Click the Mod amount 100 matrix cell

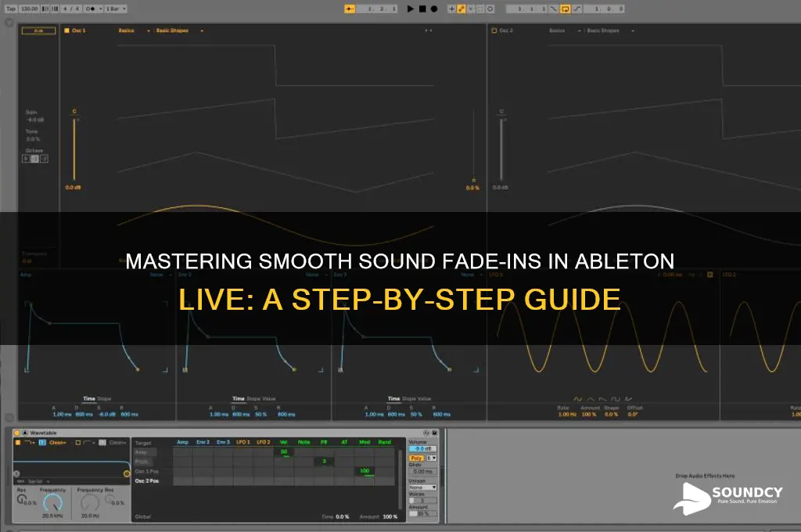(x=365, y=471)
